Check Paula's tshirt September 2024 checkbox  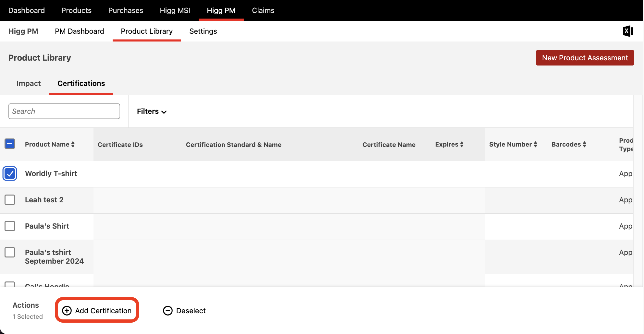tap(10, 252)
